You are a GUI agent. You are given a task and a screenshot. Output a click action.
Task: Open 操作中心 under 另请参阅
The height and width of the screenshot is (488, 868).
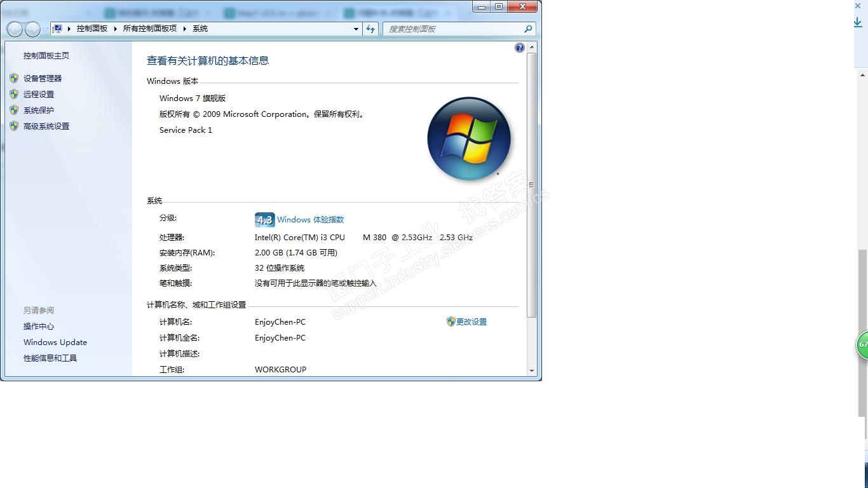tap(39, 327)
